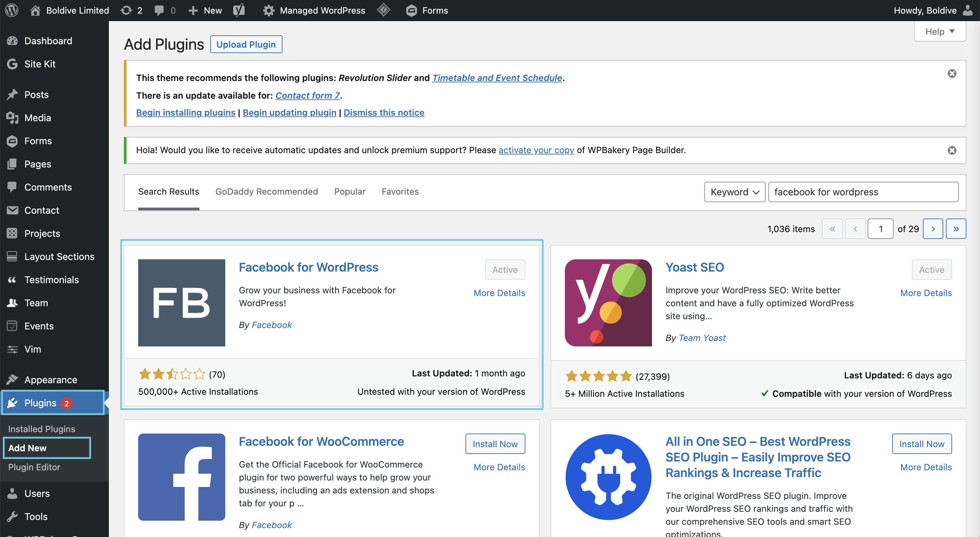Go to Installed Plugins submenu
This screenshot has height=537, width=980.
point(42,429)
